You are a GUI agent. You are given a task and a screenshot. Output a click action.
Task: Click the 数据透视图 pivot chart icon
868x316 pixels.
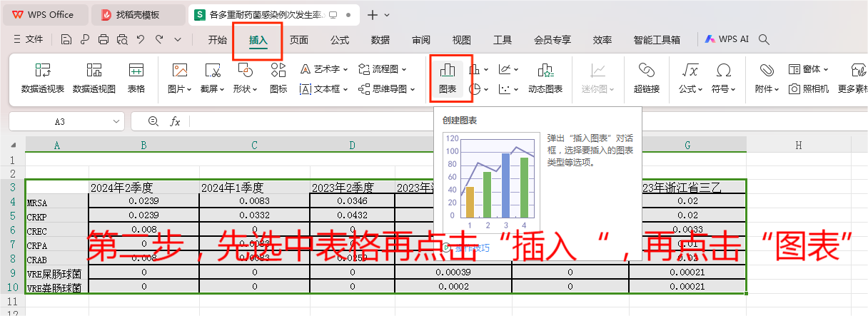tap(94, 78)
